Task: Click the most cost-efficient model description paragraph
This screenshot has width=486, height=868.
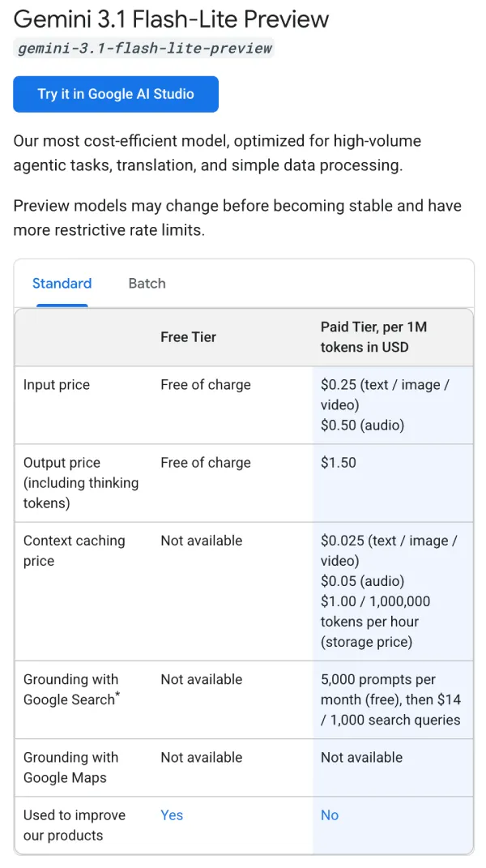Action: point(217,152)
